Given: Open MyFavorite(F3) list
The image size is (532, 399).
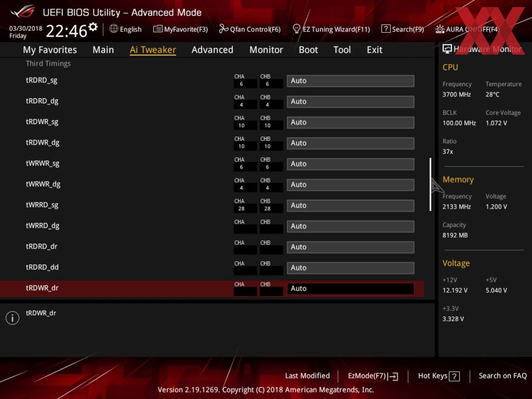Looking at the screenshot, I should pos(180,29).
